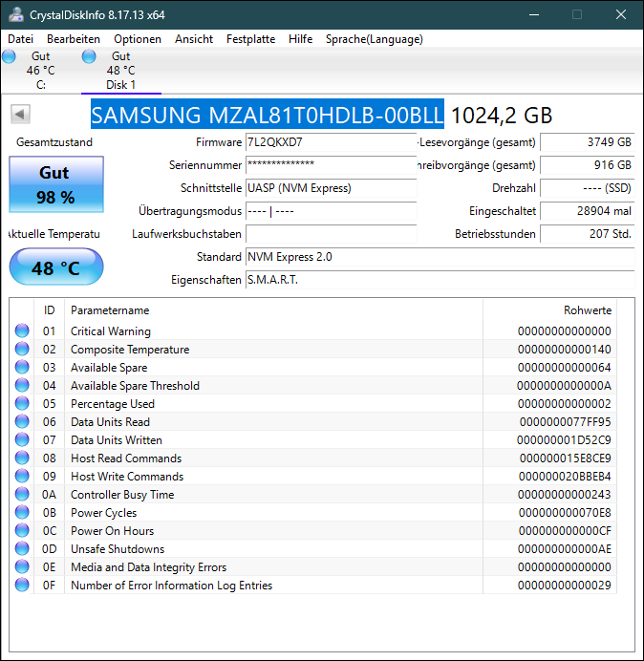This screenshot has width=644, height=661.
Task: Select the Power Cycles parameter name
Action: (104, 513)
